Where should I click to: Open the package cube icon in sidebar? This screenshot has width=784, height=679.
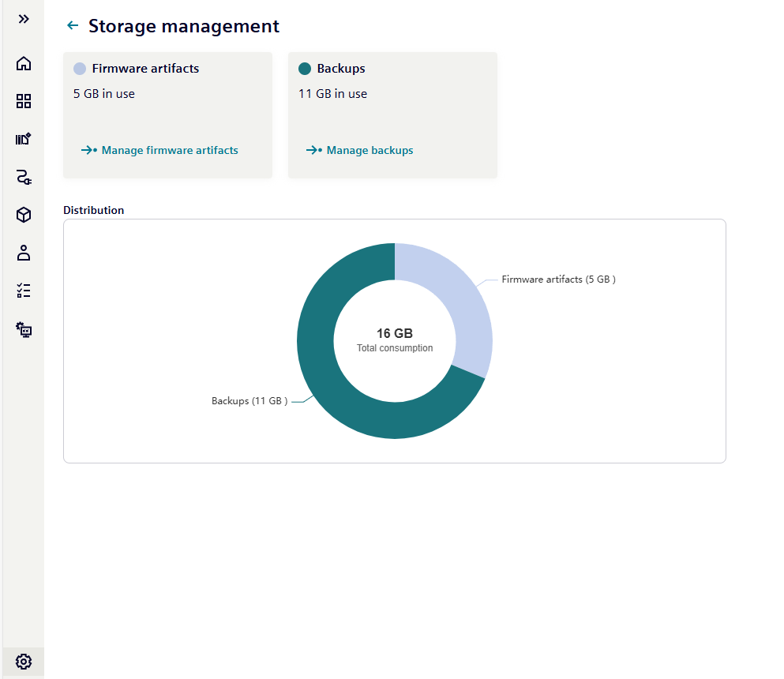[24, 215]
